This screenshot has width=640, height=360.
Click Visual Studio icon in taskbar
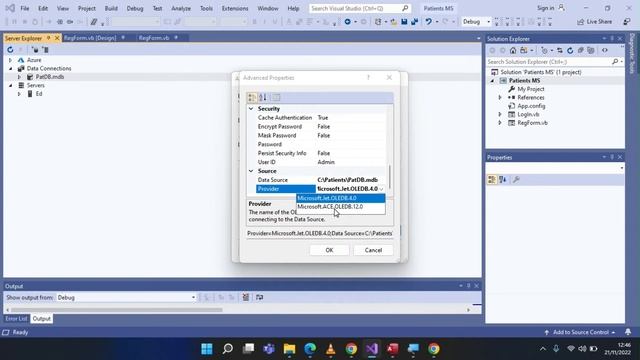coord(371,349)
